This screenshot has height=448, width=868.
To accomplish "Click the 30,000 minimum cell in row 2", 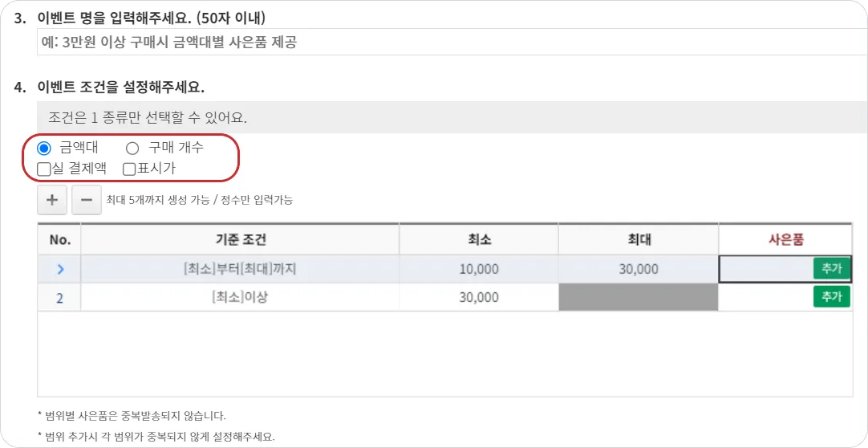I will coord(479,297).
